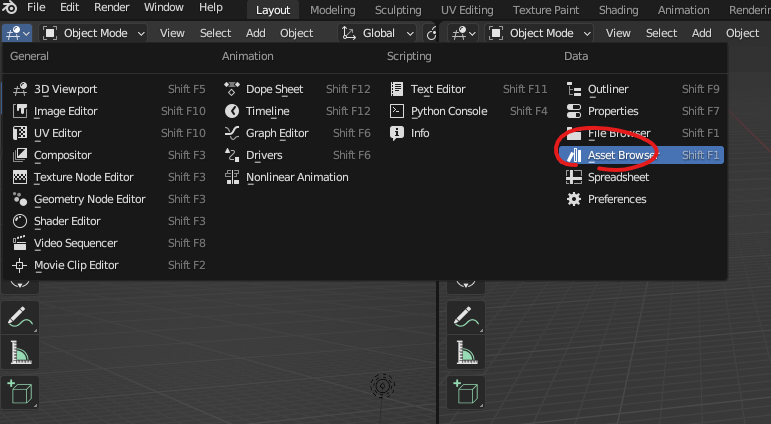Open right viewport Select menu
Viewport: 771px width, 424px height.
pos(661,33)
